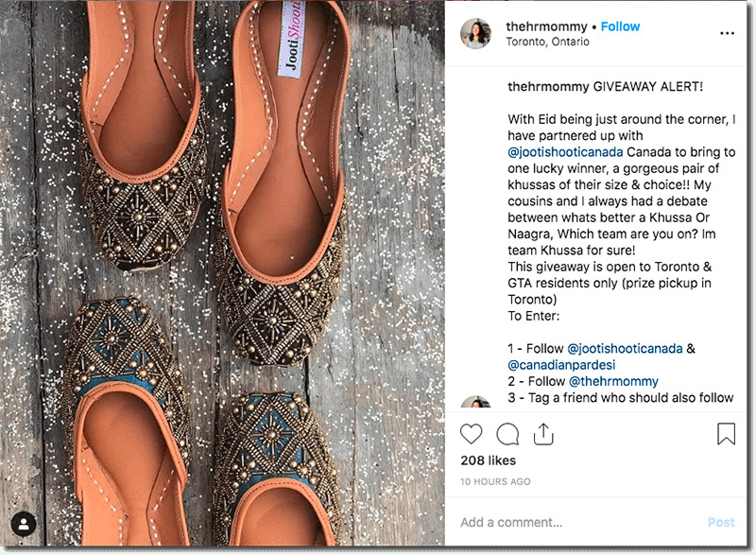Open comments via speech bubble icon

[507, 434]
